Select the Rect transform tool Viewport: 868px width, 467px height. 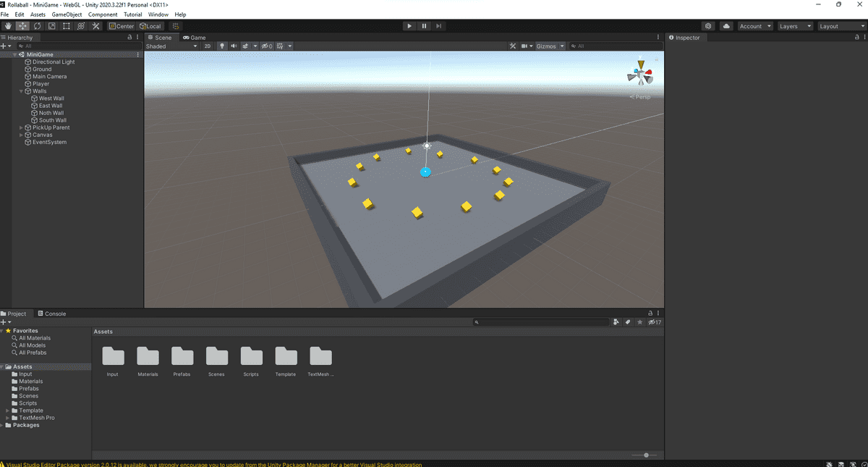tap(67, 26)
